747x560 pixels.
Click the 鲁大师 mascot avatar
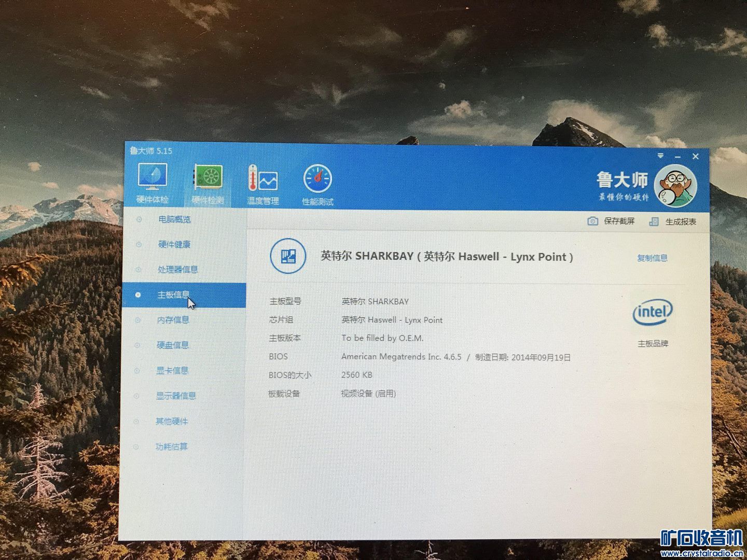pyautogui.click(x=675, y=186)
